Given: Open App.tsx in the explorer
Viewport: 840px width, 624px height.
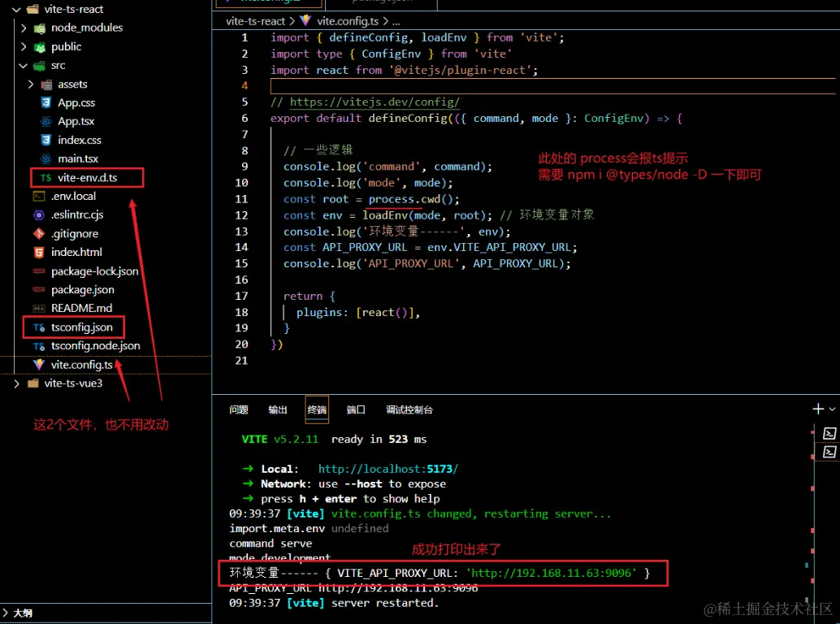Looking at the screenshot, I should [x=76, y=122].
